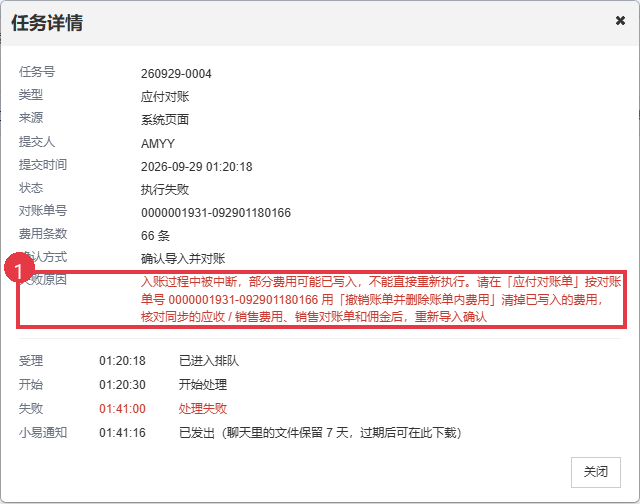
Task: Click the 小易通知 time 01:41:16
Action: 122,433
